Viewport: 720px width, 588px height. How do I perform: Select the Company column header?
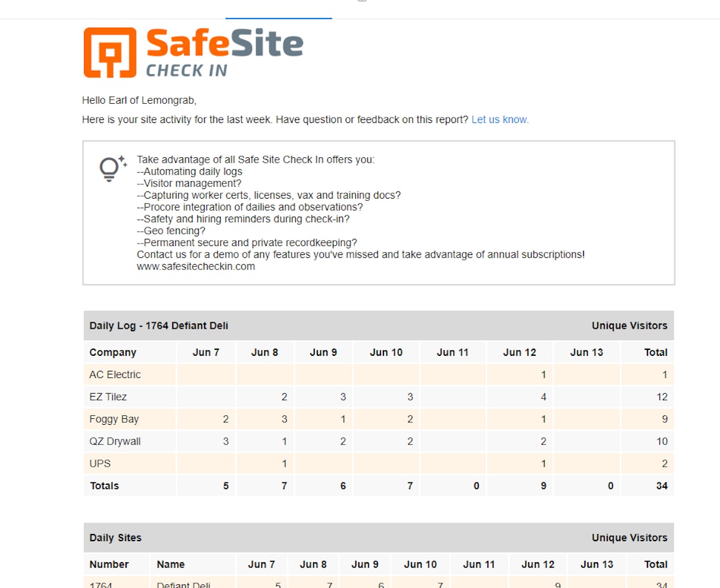pyautogui.click(x=113, y=352)
